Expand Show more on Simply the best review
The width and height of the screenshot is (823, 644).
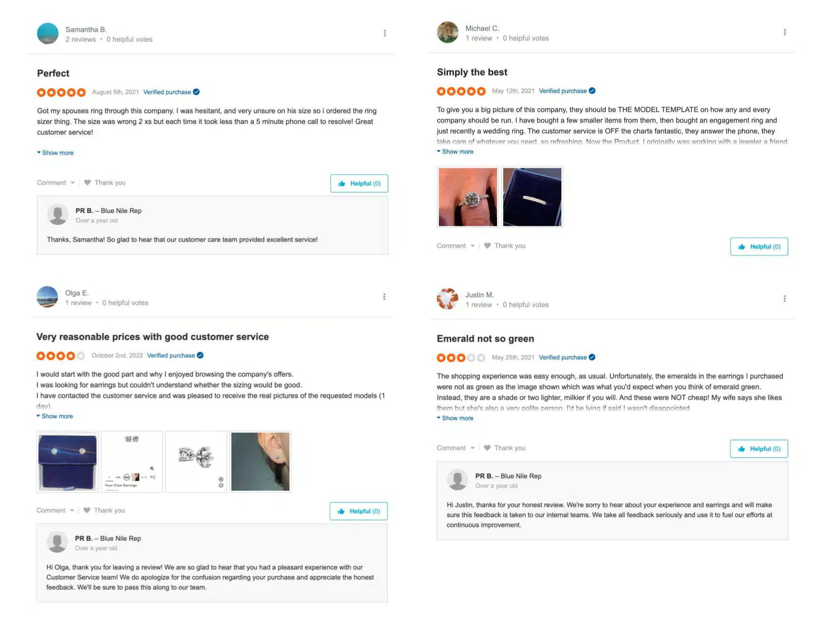coord(457,151)
